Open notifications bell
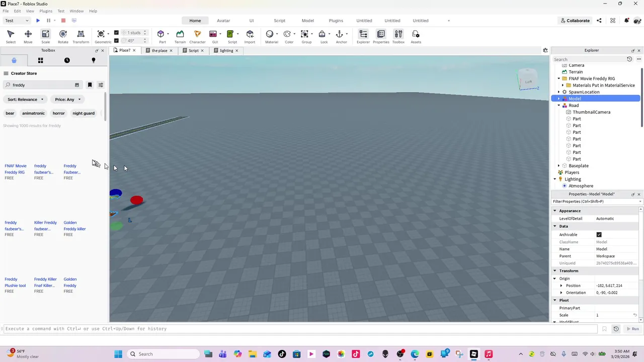 626,21
